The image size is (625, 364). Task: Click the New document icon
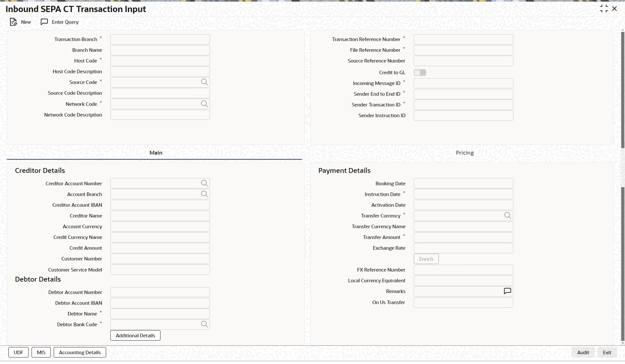tap(13, 22)
